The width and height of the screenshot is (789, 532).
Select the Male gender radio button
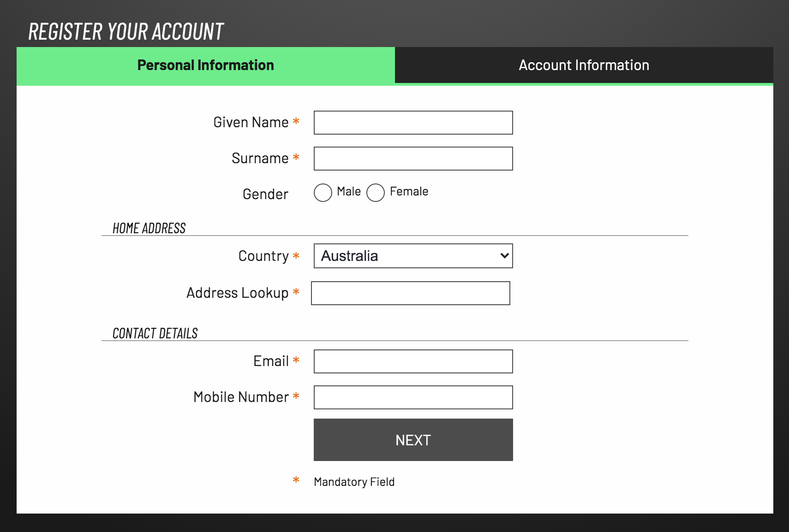[x=323, y=193]
